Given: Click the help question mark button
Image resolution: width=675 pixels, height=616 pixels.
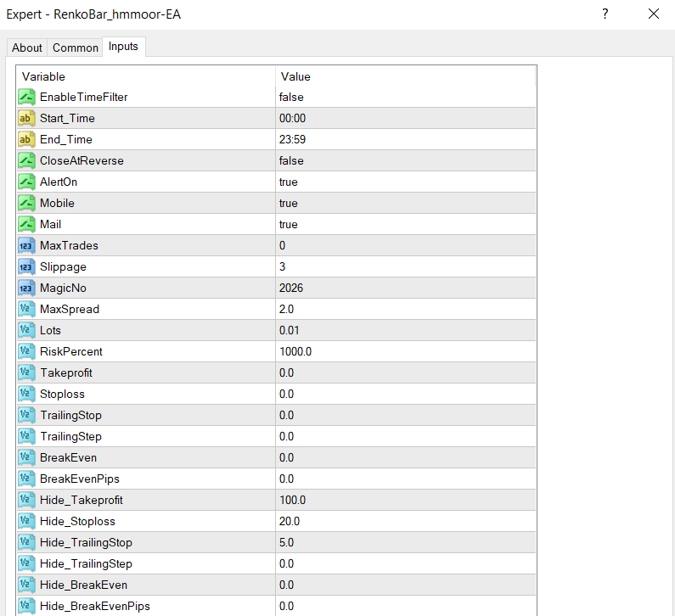Looking at the screenshot, I should point(605,14).
